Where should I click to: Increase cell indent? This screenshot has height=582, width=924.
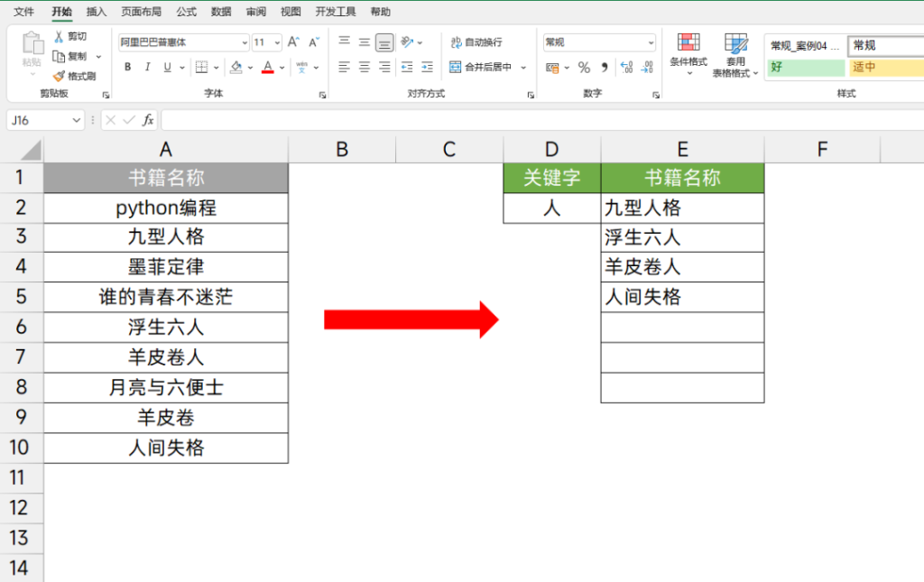click(x=427, y=67)
